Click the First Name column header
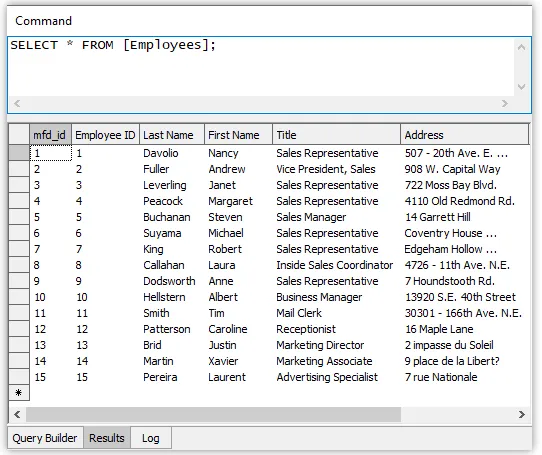The width and height of the screenshot is (542, 455). 239,134
